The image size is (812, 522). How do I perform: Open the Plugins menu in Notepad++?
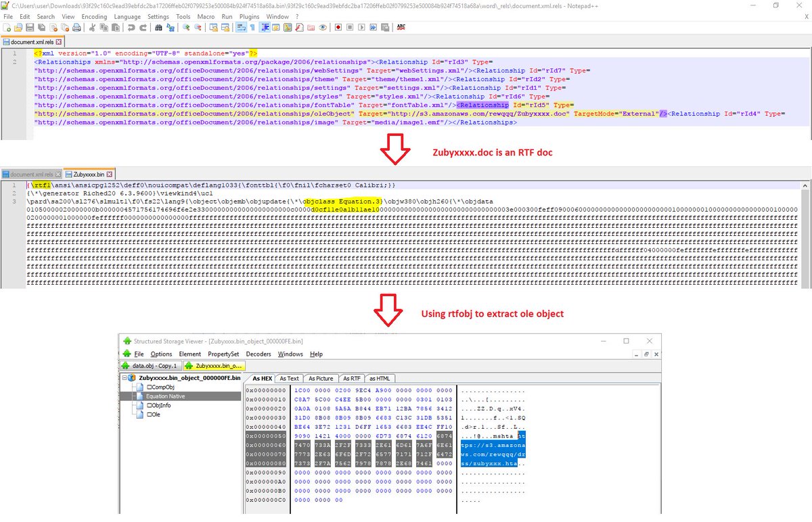tap(249, 16)
